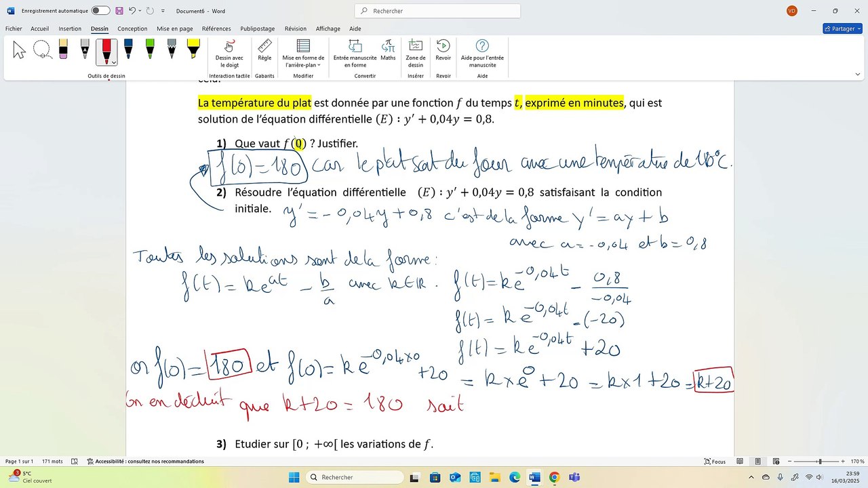Click Entrée manuscrite en forme

pyautogui.click(x=355, y=54)
